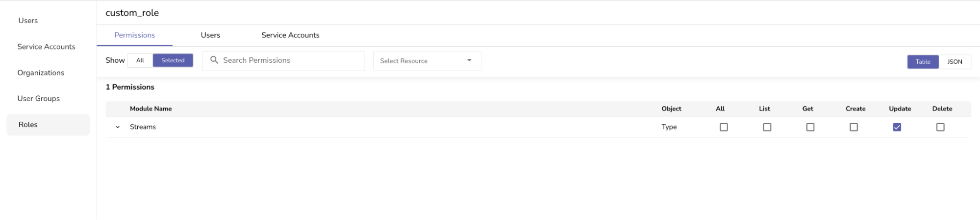This screenshot has height=220, width=980.
Task: Switch to the Users tab
Action: pyautogui.click(x=210, y=35)
